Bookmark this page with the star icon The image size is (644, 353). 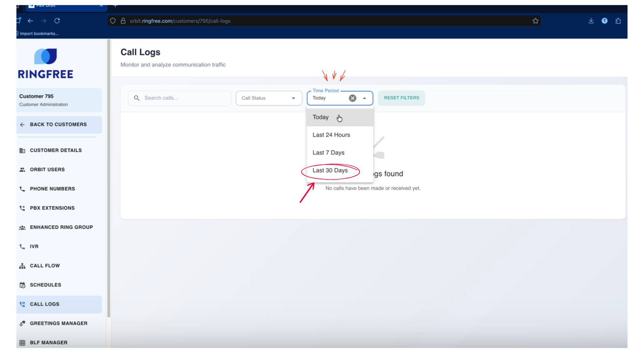tap(535, 21)
